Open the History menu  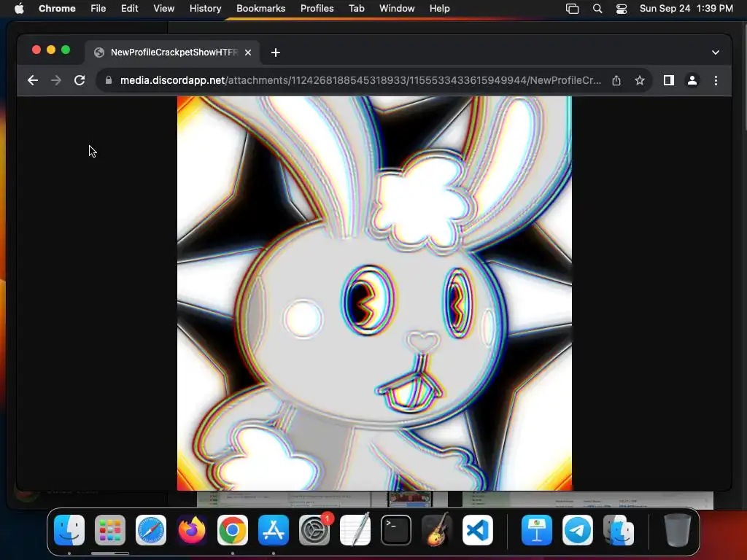(205, 9)
